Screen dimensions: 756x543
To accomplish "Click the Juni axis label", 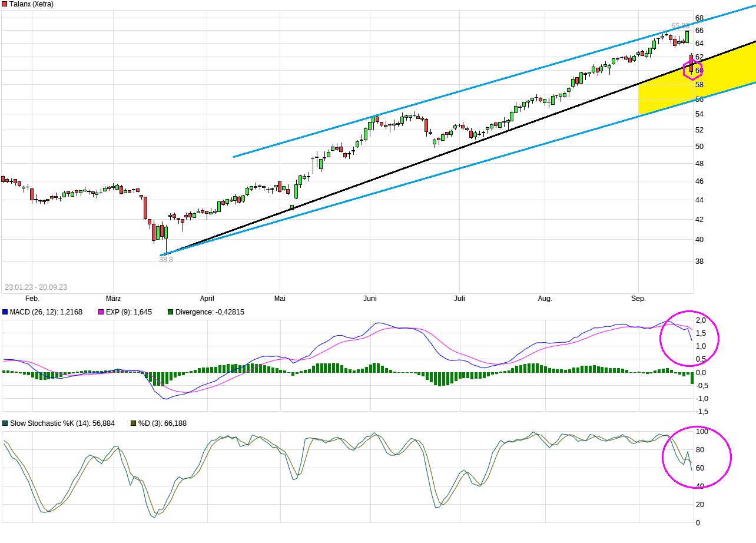I will point(370,299).
